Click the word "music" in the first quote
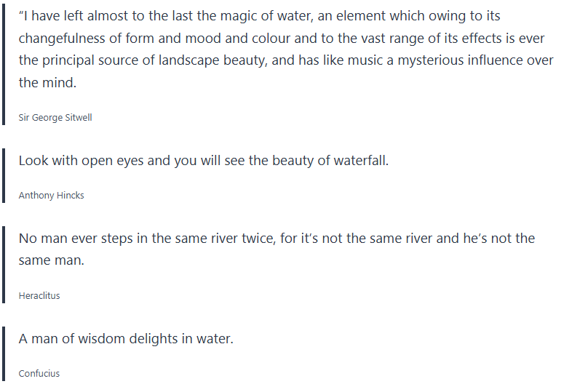Screen dimensions: 588x384 363,60
